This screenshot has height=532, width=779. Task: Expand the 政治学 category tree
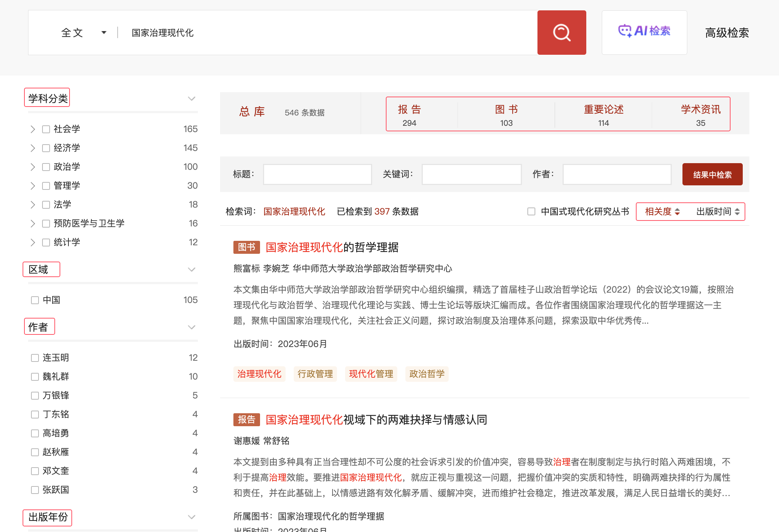click(x=33, y=167)
